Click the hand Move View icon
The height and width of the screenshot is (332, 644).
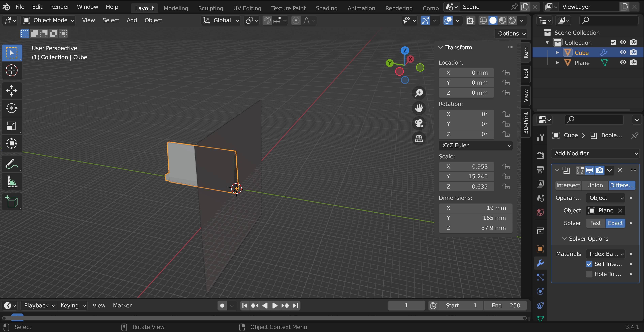419,108
